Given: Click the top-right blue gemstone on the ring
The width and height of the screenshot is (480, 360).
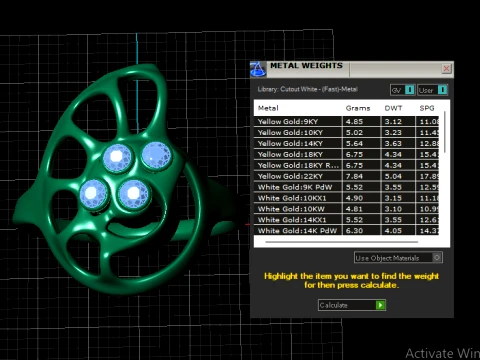Looking at the screenshot, I should [156, 156].
